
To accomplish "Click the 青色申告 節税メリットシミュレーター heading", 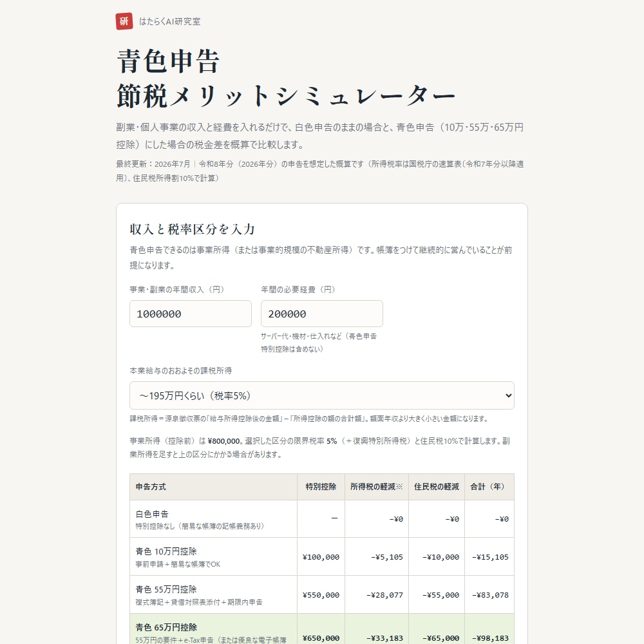I will 286,79.
